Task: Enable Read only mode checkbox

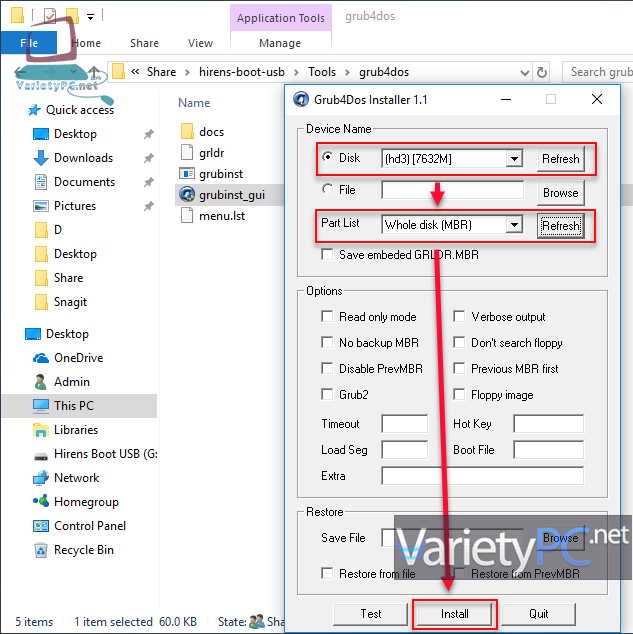Action: point(327,316)
